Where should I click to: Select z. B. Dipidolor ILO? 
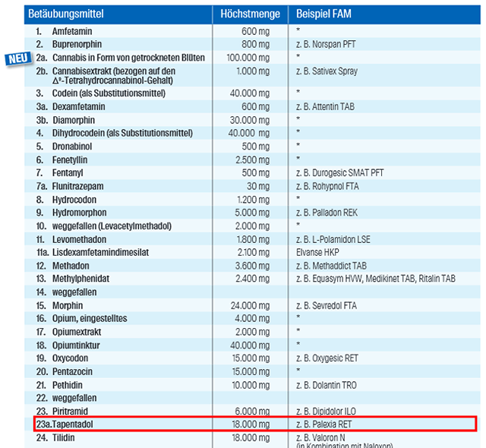[326, 412]
